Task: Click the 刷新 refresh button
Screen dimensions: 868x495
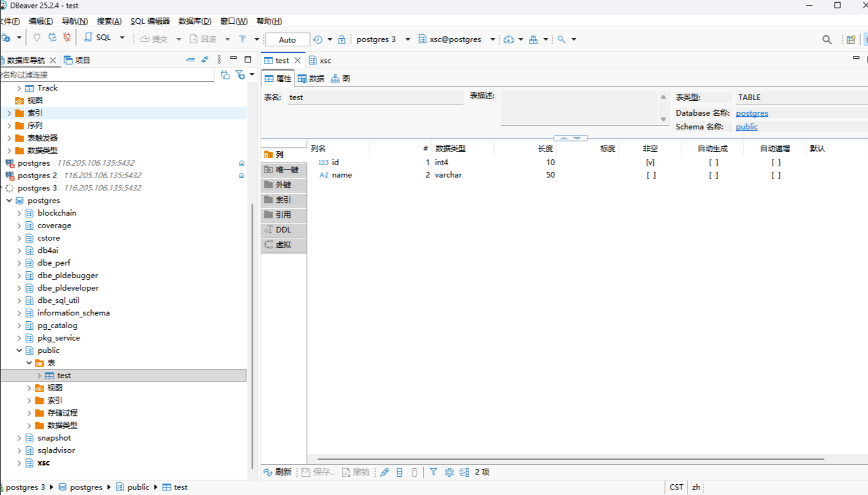Action: [x=277, y=472]
